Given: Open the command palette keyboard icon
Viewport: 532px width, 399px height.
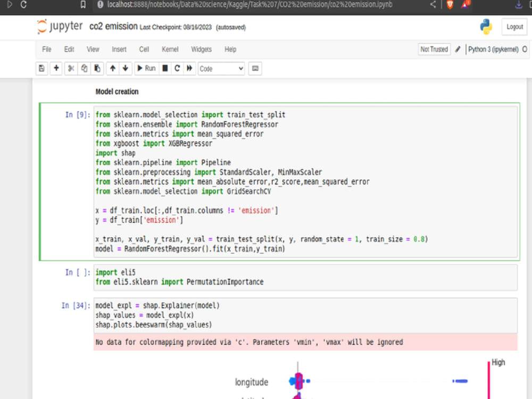Looking at the screenshot, I should (x=255, y=68).
